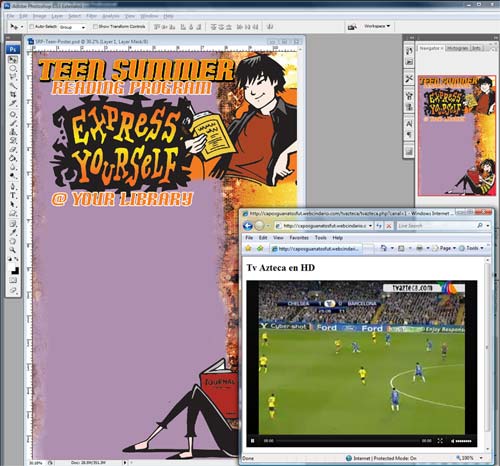
Task: Select the Elliptical Marquee tool
Action: pos(13,68)
